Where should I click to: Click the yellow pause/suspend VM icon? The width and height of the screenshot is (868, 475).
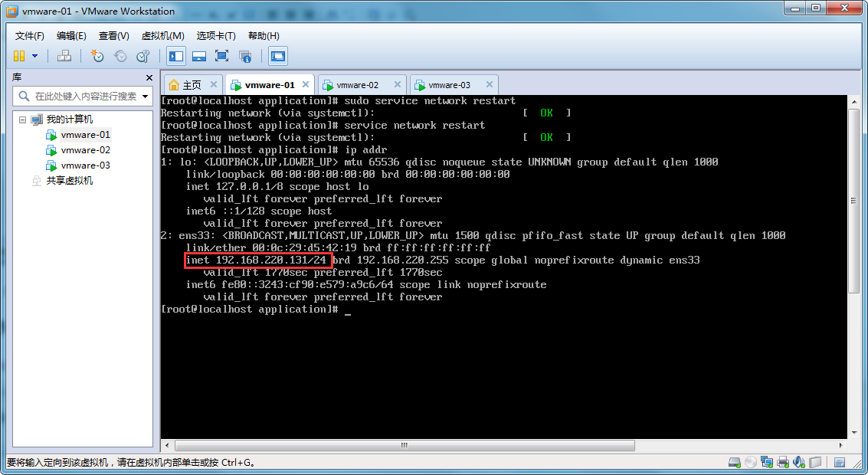click(19, 56)
